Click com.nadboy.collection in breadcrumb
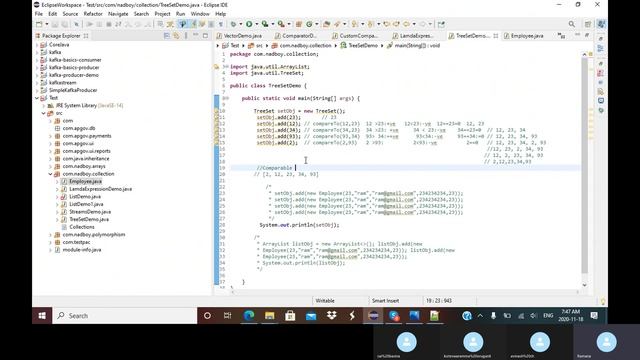 (305, 46)
